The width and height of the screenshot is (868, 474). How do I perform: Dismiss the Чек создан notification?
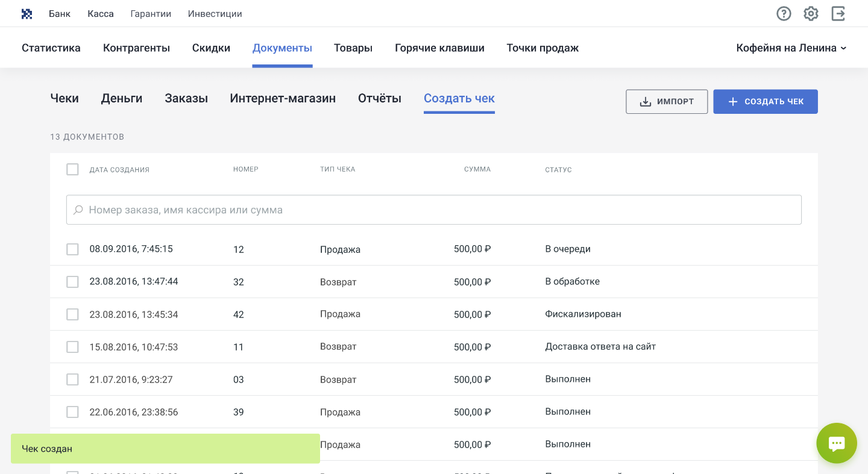[165, 449]
